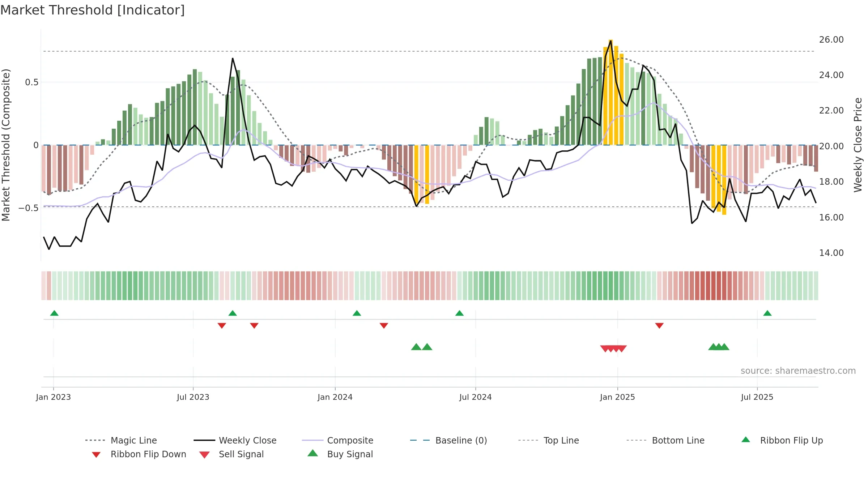Click the tallest yellow bar near Dec 2024
The height and width of the screenshot is (488, 868).
pos(611,92)
